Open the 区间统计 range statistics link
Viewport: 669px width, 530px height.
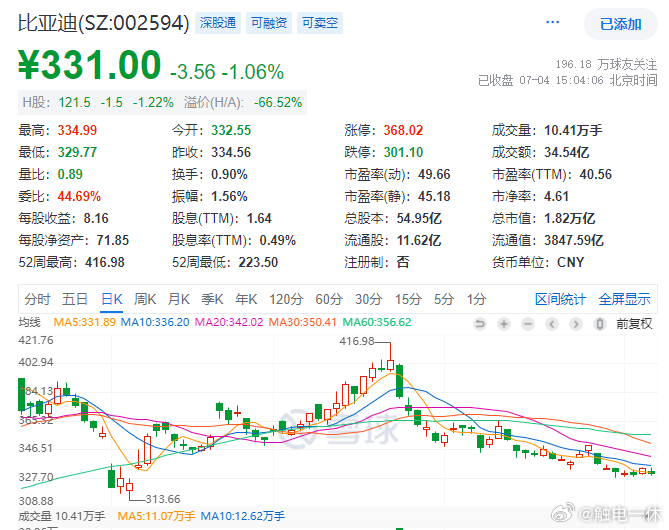point(561,299)
